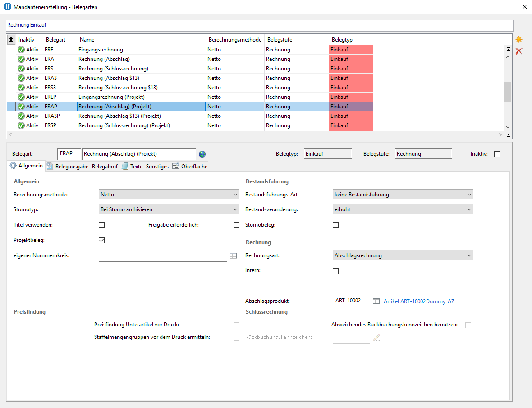Open the Nummernkreis lookup table icon
Image resolution: width=532 pixels, height=408 pixels.
click(x=234, y=255)
